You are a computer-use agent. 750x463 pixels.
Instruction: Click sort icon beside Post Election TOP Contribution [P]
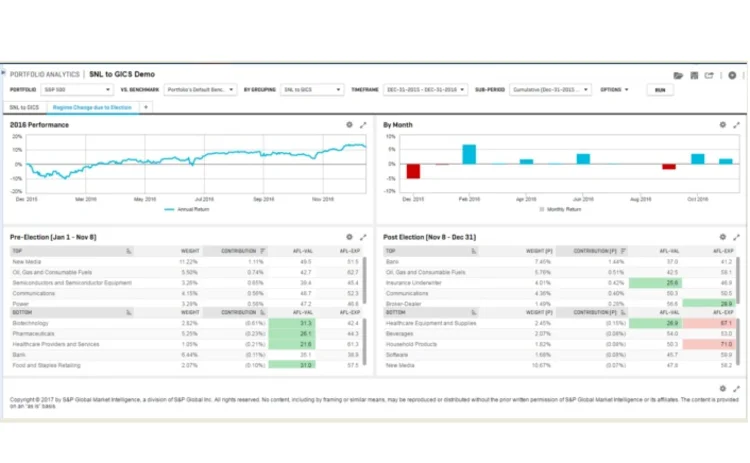pyautogui.click(x=623, y=251)
